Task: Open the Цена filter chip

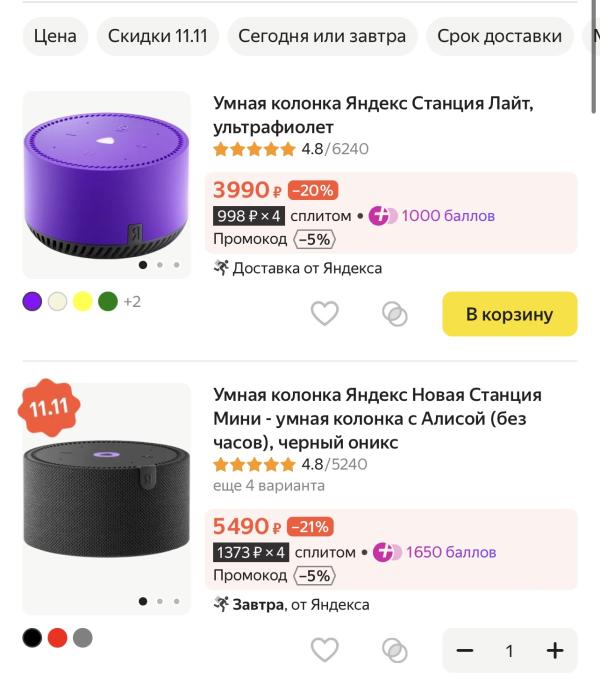Action: 55,36
